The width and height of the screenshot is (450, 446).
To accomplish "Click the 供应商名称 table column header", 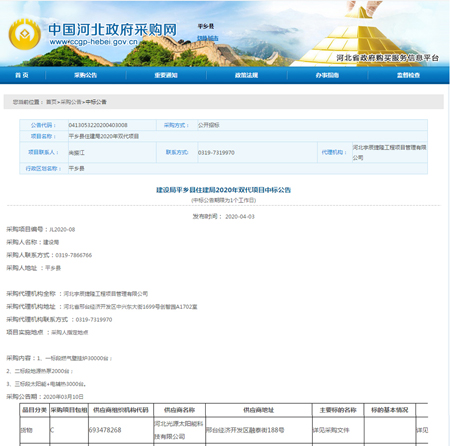I will point(179,410).
